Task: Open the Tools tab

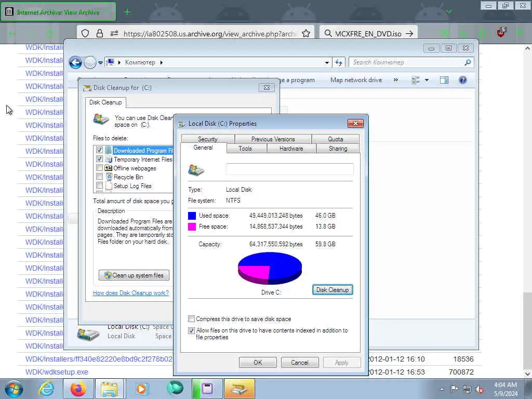Action: pyautogui.click(x=245, y=149)
